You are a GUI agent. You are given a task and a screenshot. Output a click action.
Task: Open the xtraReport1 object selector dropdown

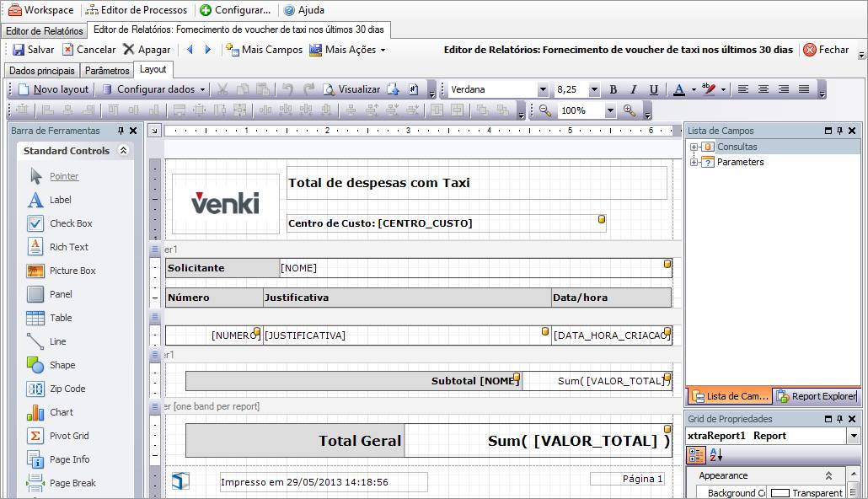[854, 436]
